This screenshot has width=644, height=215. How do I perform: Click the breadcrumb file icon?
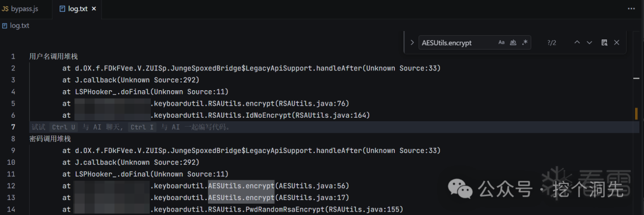click(5, 26)
